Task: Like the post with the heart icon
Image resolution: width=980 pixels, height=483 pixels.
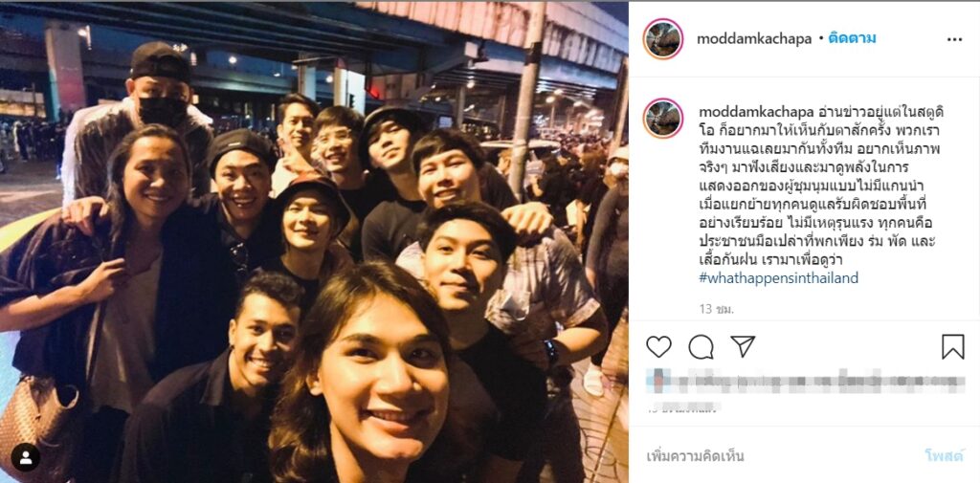Action: pyautogui.click(x=658, y=346)
